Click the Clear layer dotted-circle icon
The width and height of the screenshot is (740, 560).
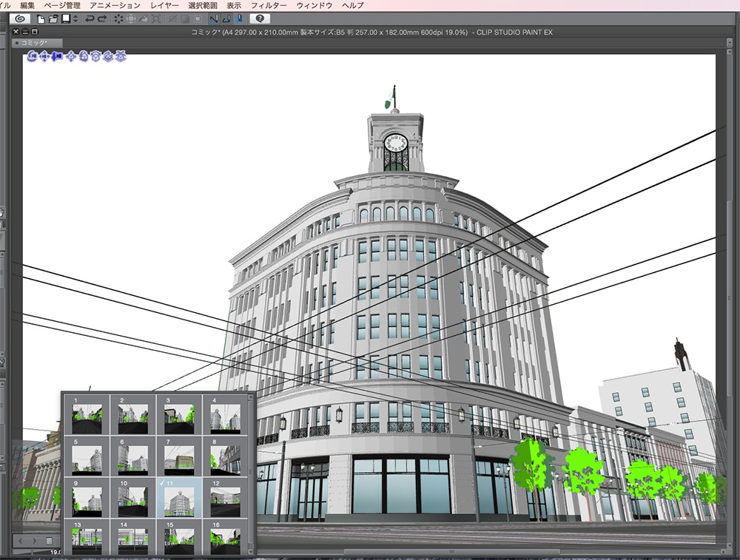pyautogui.click(x=118, y=19)
